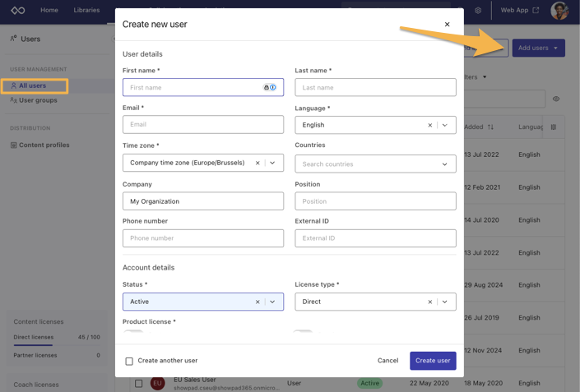Clear the Company time zone selection

click(x=258, y=163)
